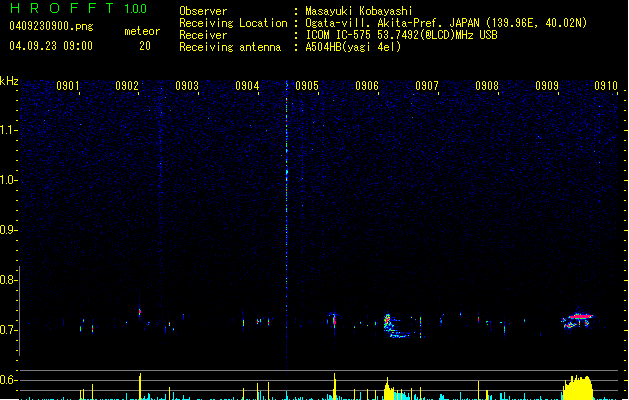Click the 0.9 kHz frequency label

9,230
